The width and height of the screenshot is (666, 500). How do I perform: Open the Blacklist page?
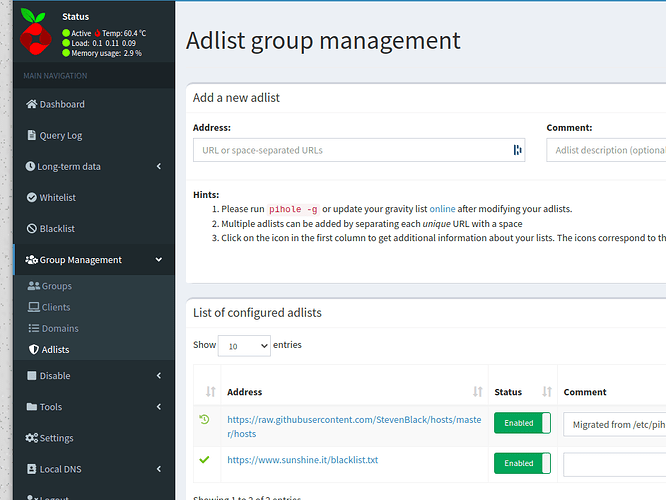tap(57, 228)
